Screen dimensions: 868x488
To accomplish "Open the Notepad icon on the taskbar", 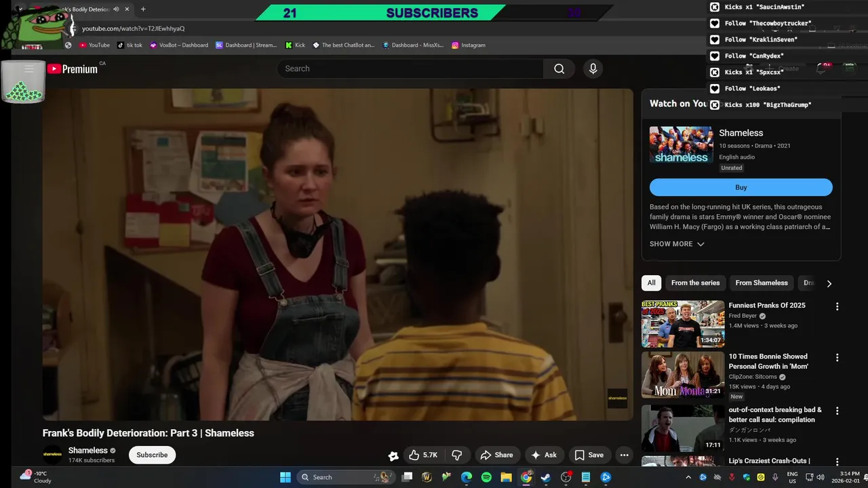I will tap(586, 477).
